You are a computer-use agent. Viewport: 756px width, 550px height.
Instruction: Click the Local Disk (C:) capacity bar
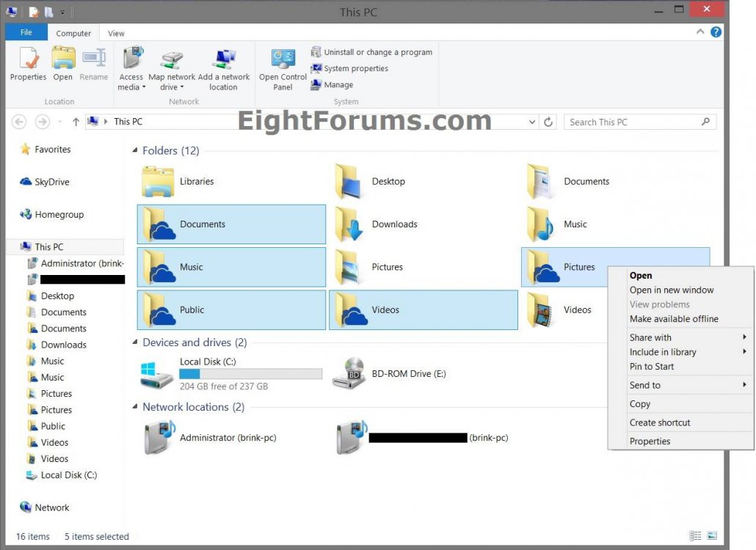coord(251,374)
